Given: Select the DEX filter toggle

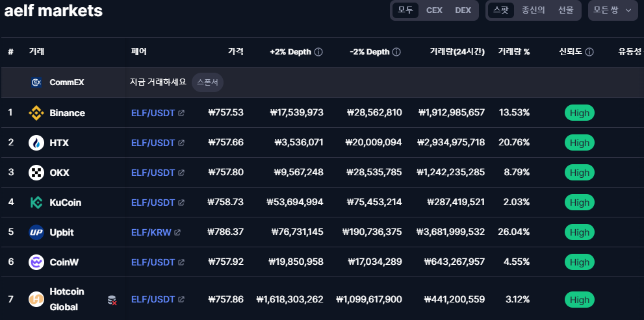Looking at the screenshot, I should click(x=463, y=10).
